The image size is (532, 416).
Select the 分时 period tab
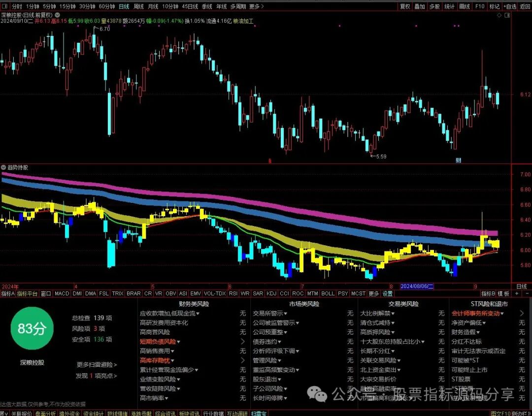pyautogui.click(x=17, y=6)
